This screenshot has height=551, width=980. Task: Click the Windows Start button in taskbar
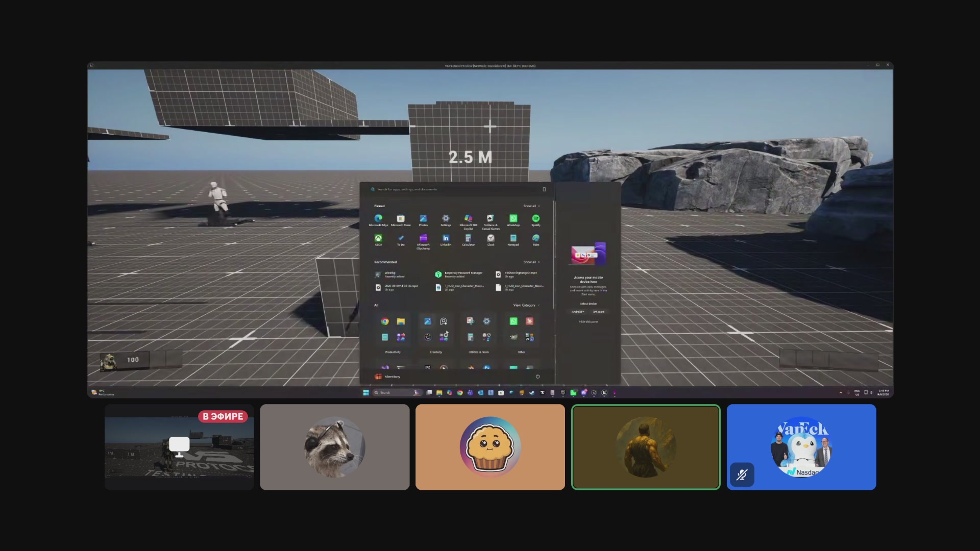(x=366, y=393)
